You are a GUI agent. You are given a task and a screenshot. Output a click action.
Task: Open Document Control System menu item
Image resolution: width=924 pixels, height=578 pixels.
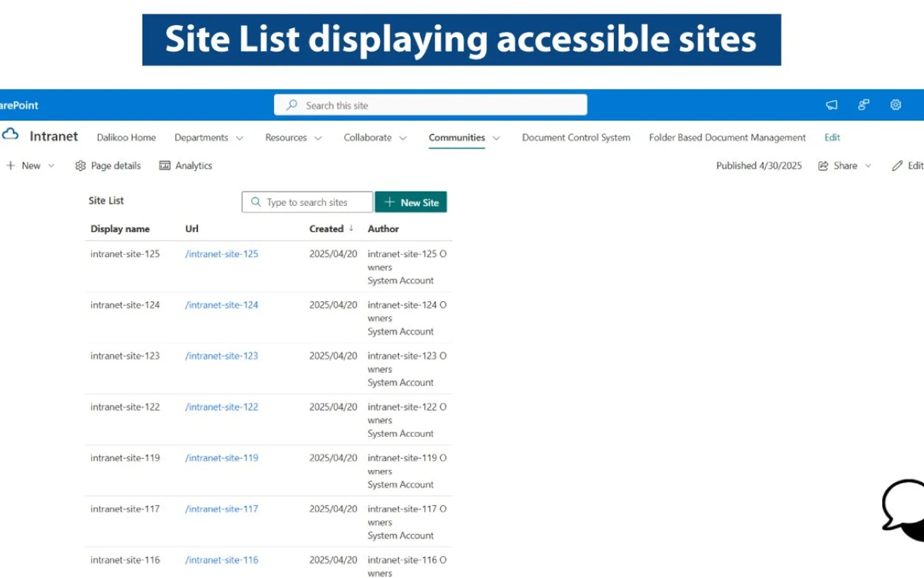[576, 138]
